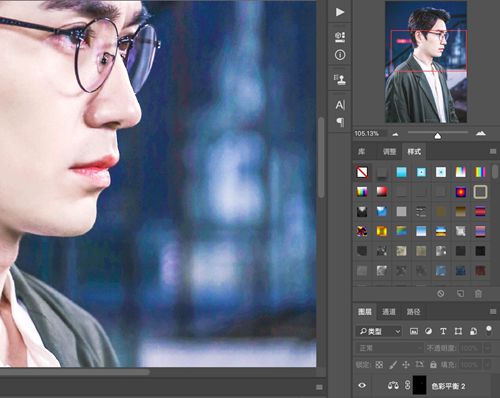Open the Styles panel menu

pyautogui.click(x=493, y=152)
